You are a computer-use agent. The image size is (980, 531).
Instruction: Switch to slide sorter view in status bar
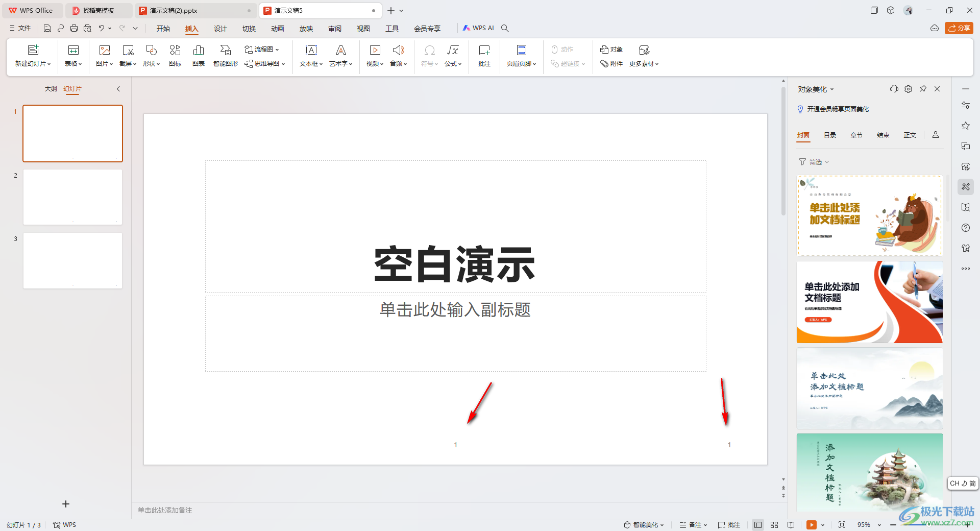pos(774,525)
